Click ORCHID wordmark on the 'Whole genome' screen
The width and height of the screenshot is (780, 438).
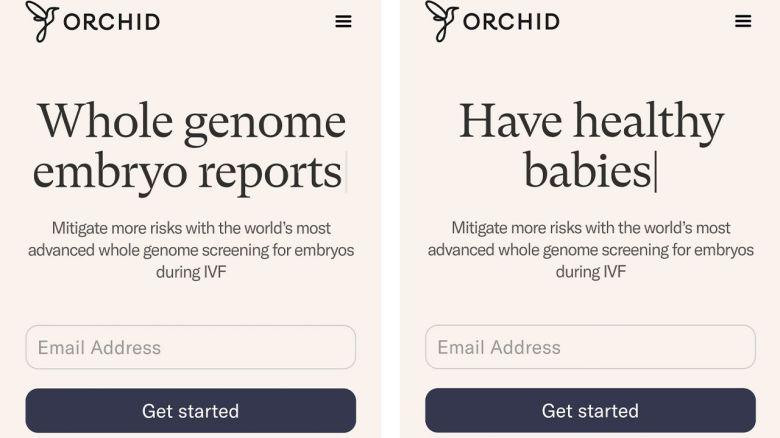(x=111, y=22)
